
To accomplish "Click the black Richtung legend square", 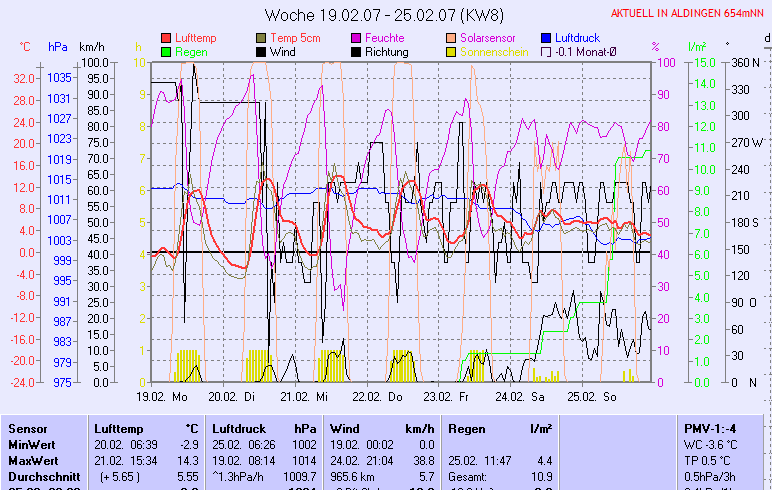I will pos(356,52).
